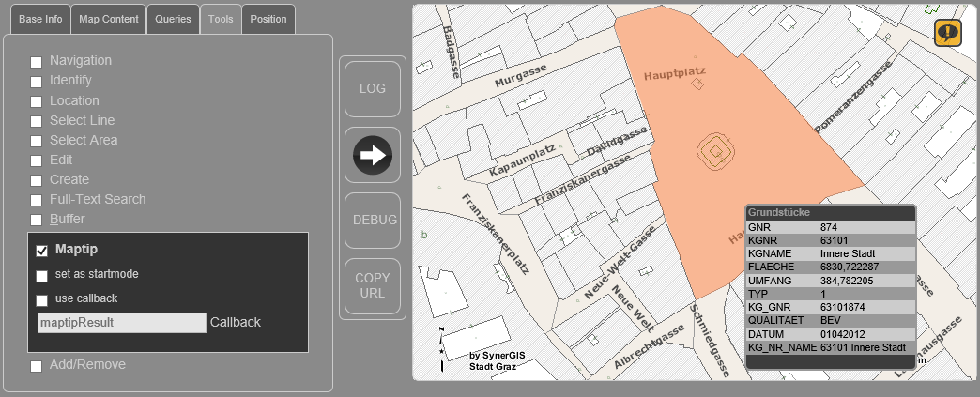The width and height of the screenshot is (980, 397).
Task: Click the Davidgasse street label
Action: point(617,142)
